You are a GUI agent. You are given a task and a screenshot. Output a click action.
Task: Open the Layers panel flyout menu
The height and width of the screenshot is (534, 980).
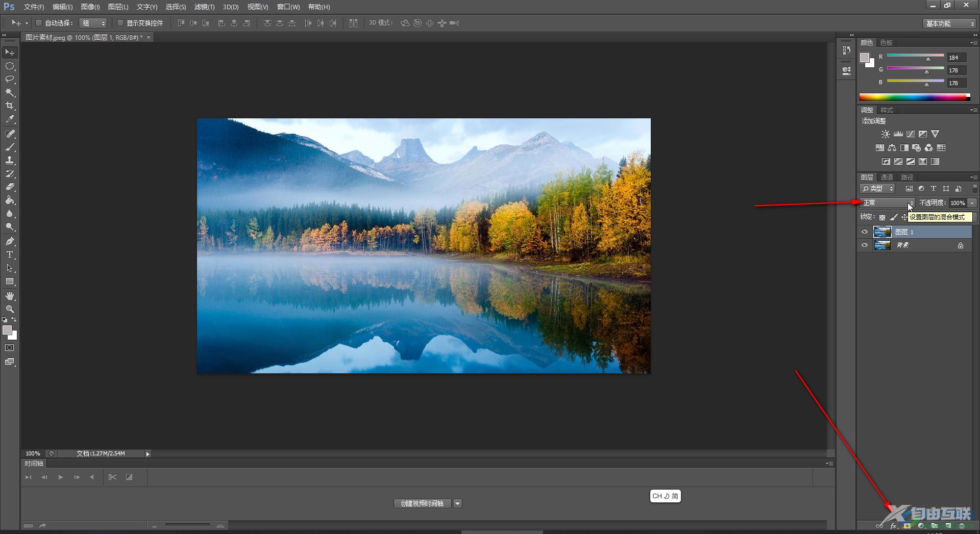coord(973,177)
